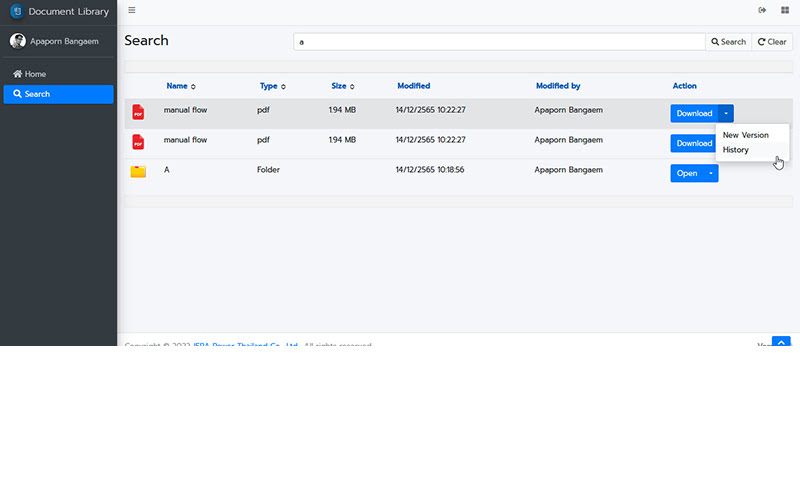Expand the Open button dropdown caret
The image size is (800, 500).
click(x=711, y=173)
